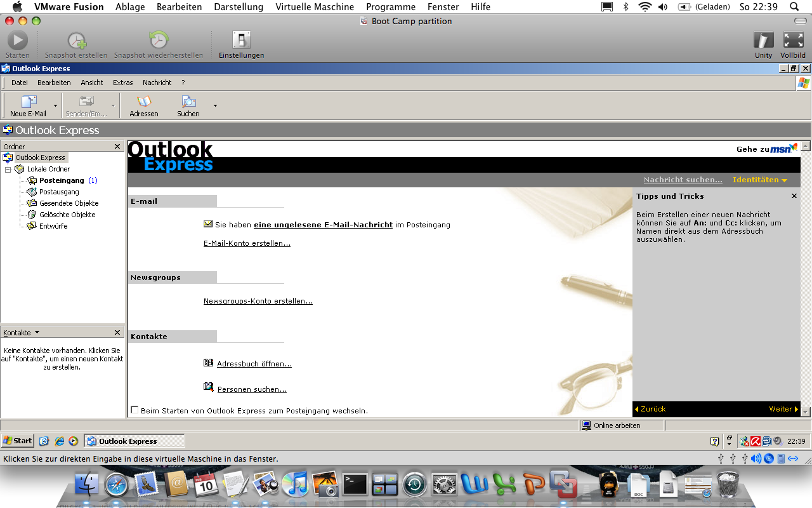The image size is (812, 508).
Task: Select the Gesendete Objekte folder
Action: click(x=69, y=203)
